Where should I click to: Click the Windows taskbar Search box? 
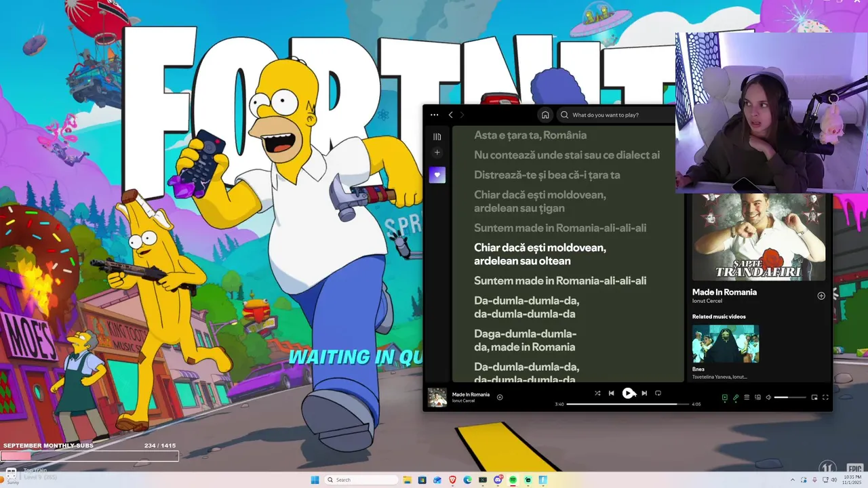[361, 480]
